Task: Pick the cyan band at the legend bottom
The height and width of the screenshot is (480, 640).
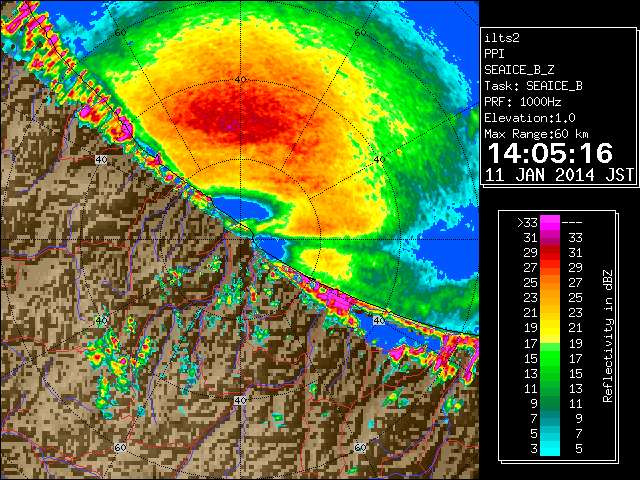Action: pos(550,449)
